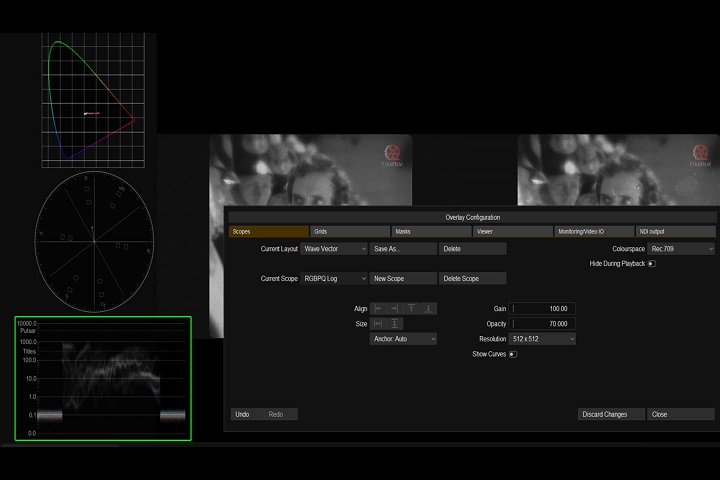Toggle the Show Curves switch

(513, 354)
